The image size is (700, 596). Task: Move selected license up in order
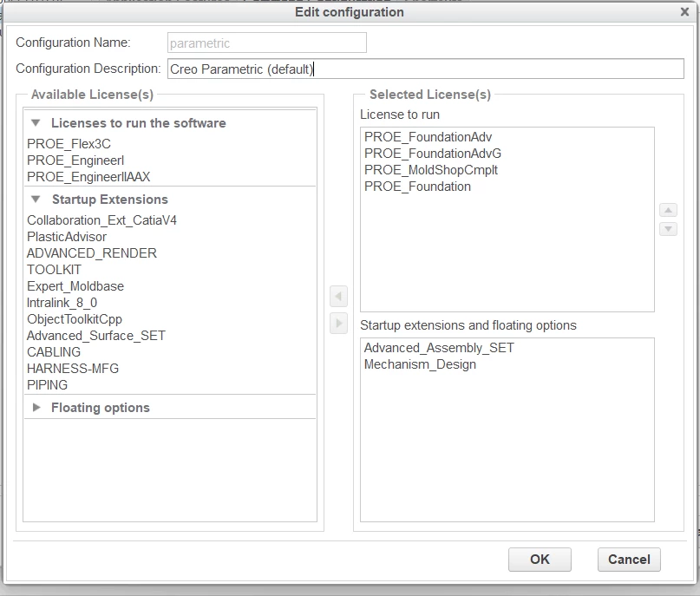tap(668, 210)
